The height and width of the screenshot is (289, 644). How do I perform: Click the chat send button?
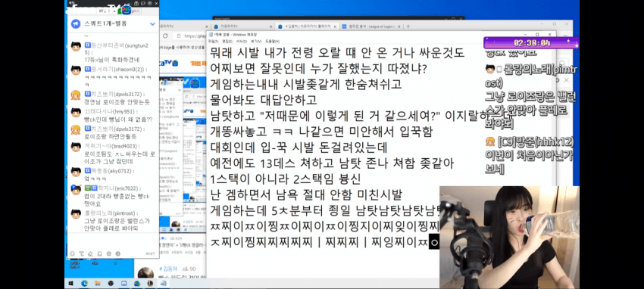point(151,253)
